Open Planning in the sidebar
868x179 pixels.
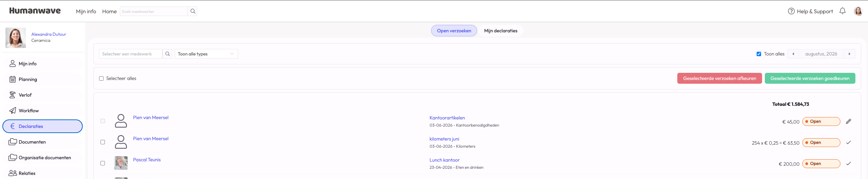pyautogui.click(x=43, y=79)
